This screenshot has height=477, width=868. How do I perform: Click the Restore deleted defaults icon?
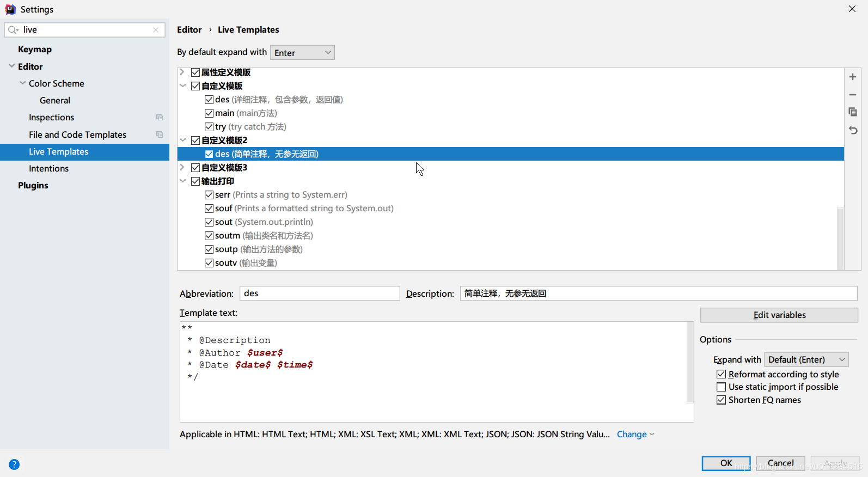click(853, 130)
